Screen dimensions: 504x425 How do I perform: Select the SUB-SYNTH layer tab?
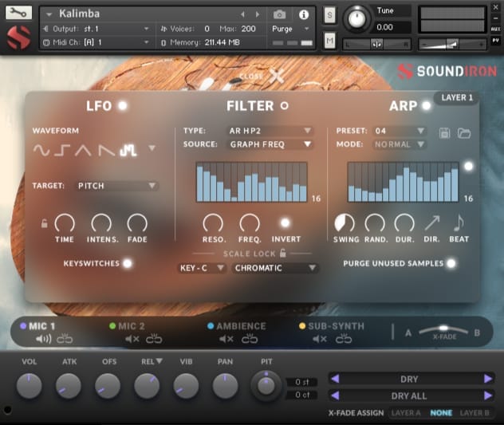pyautogui.click(x=335, y=326)
